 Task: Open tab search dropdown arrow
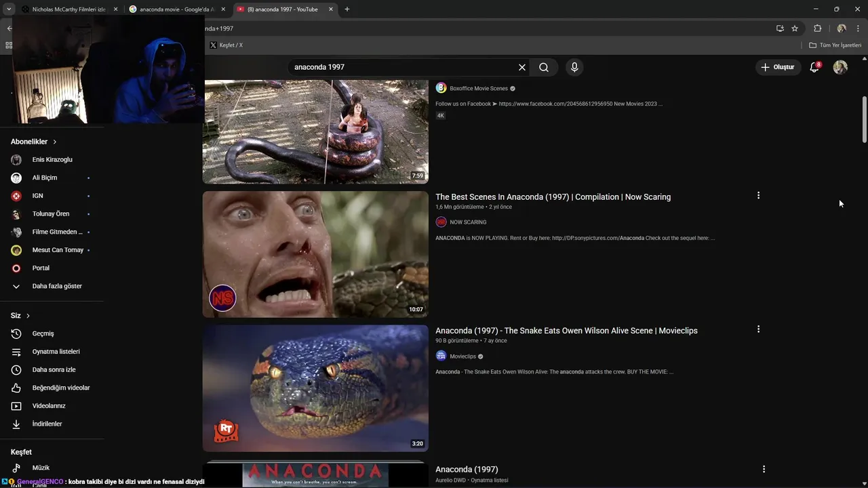pos(9,9)
